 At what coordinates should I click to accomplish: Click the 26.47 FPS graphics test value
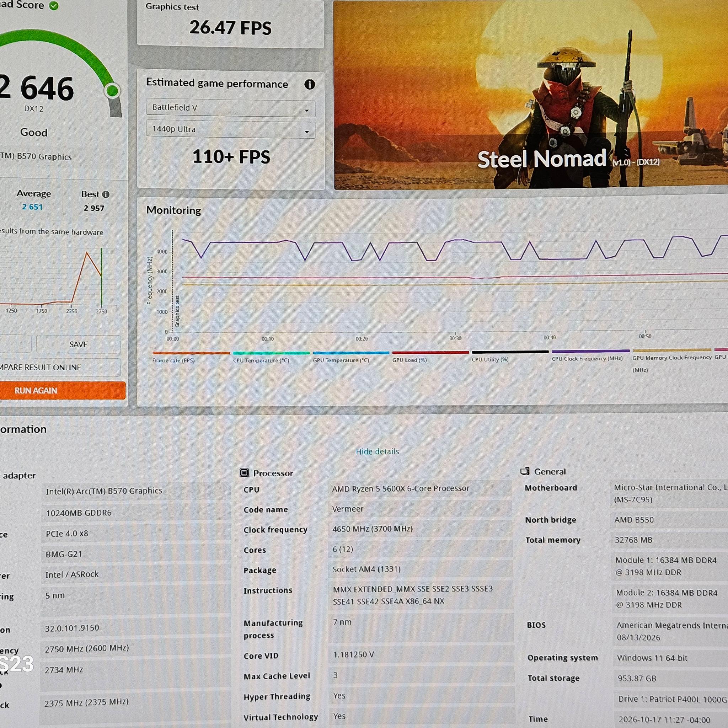(230, 27)
